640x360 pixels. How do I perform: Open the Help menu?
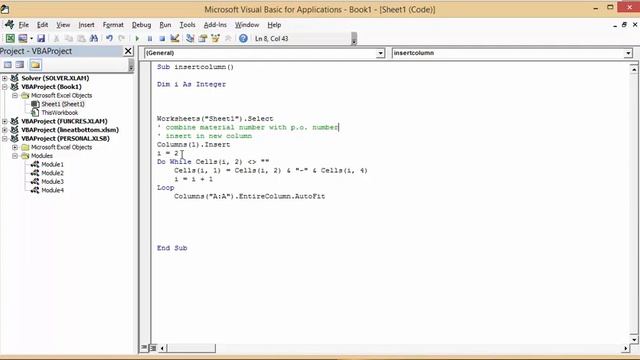274,25
